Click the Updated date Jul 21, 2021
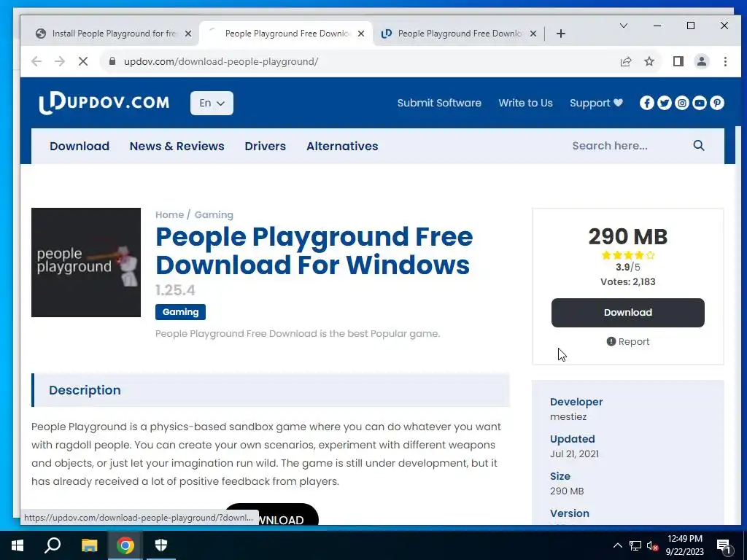 575,454
